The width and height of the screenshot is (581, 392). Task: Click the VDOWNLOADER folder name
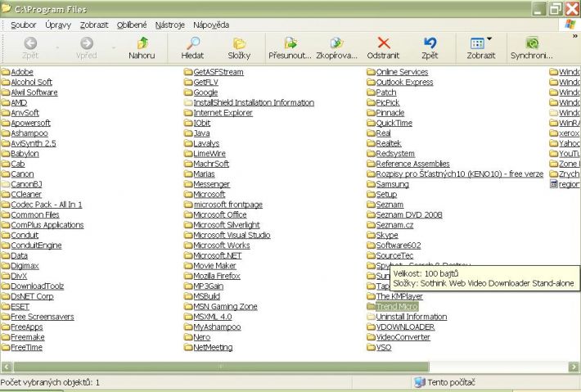(x=405, y=327)
